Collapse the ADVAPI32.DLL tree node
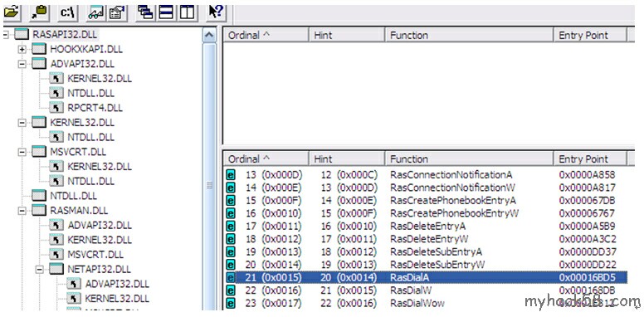 tap(22, 64)
